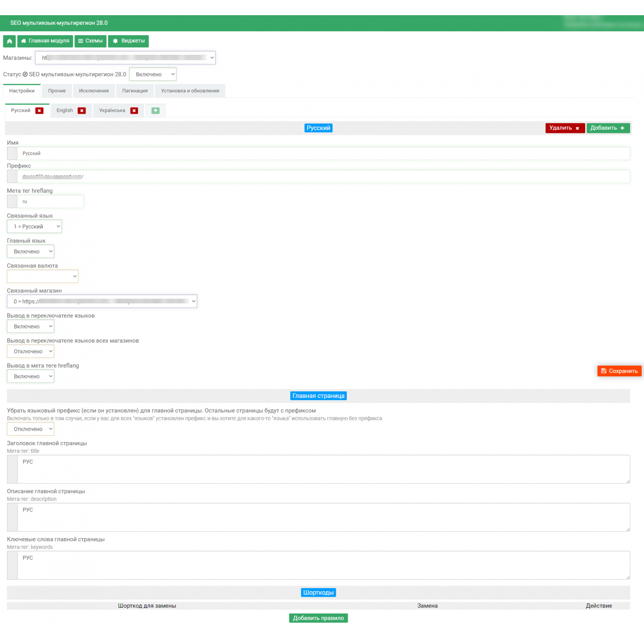
Task: Click the Мета тег hreflang input field
Action: point(50,201)
